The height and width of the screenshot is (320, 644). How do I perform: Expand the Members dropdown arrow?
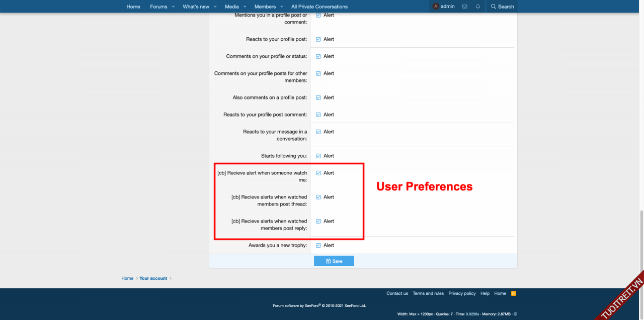coord(281,7)
